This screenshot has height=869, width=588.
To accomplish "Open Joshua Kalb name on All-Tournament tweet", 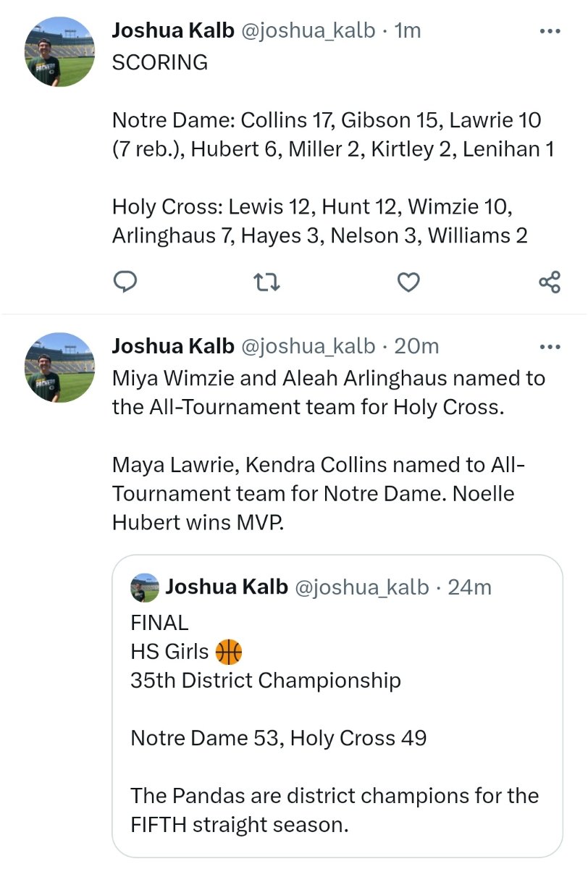I will click(x=173, y=346).
